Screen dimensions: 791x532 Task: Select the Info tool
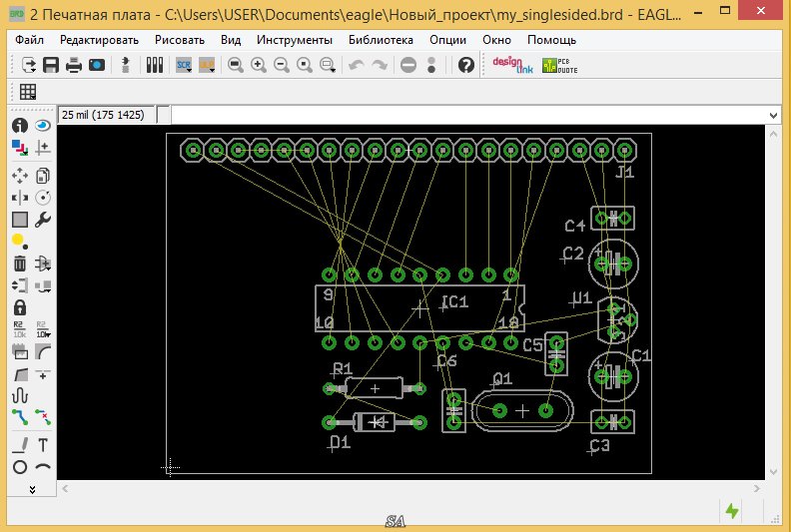pos(19,126)
